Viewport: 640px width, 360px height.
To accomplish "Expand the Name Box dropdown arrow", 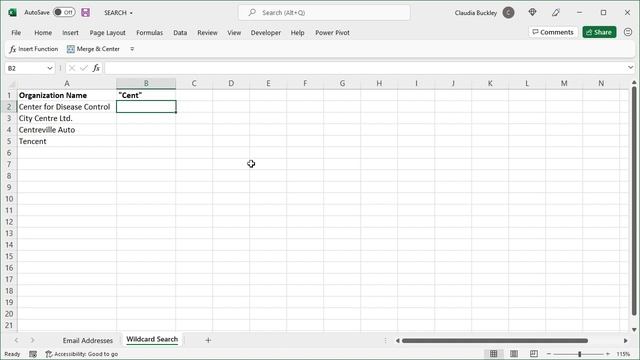I will pyautogui.click(x=50, y=68).
